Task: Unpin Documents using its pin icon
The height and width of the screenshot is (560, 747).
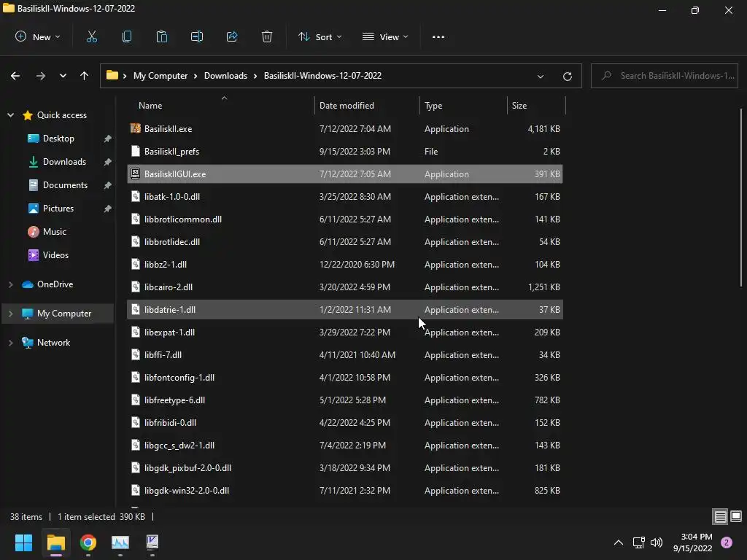Action: pyautogui.click(x=108, y=185)
